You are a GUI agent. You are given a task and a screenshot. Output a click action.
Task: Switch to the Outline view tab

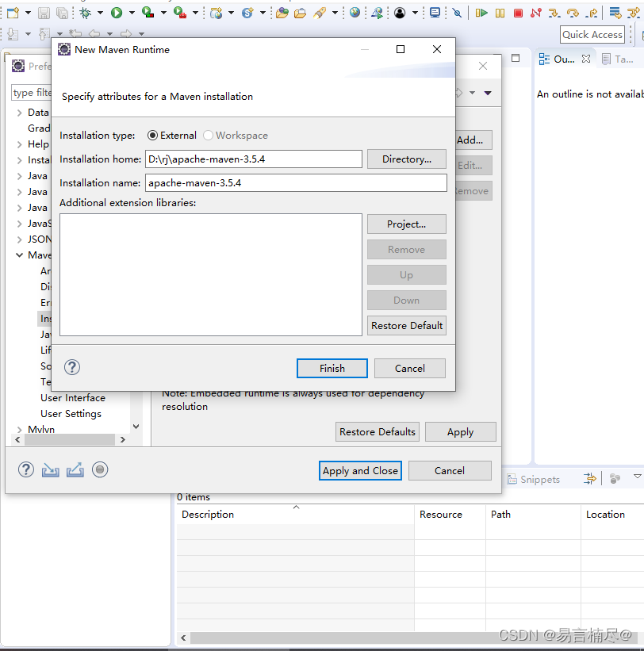pos(564,59)
